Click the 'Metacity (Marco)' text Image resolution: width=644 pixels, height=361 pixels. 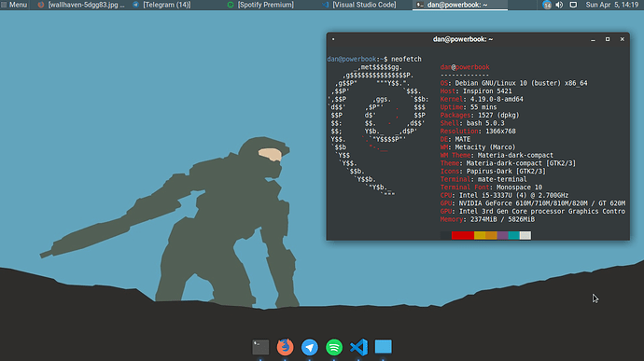pyautogui.click(x=485, y=147)
